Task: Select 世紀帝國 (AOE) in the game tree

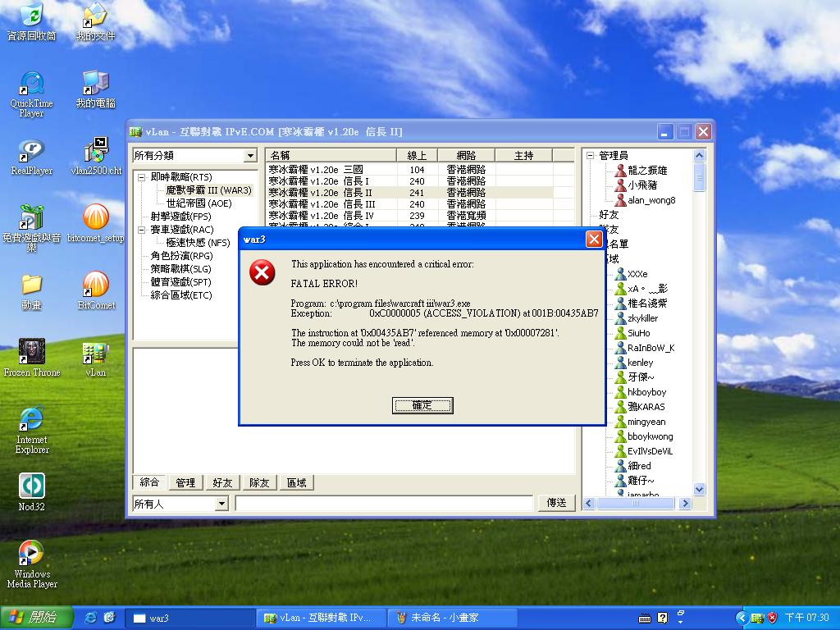Action: click(x=199, y=203)
